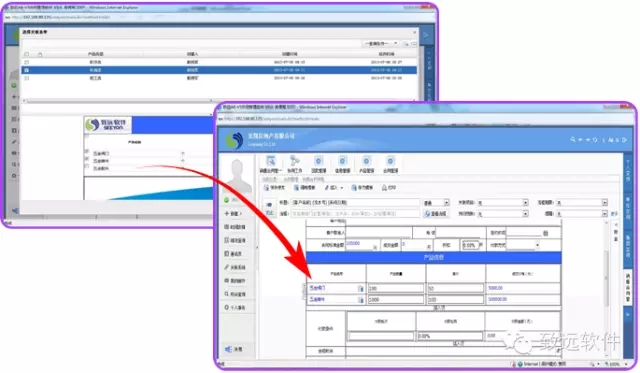Click the first product name link in table
Screen dimensions: 640x373
[318, 288]
